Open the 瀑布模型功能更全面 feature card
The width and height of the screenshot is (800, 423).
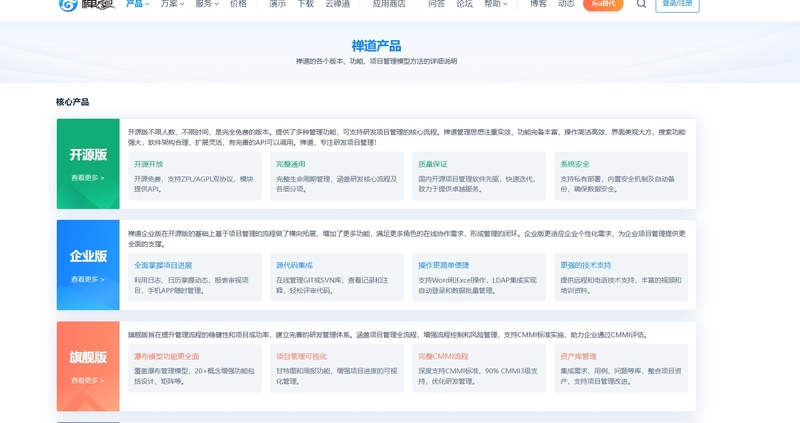click(x=195, y=368)
